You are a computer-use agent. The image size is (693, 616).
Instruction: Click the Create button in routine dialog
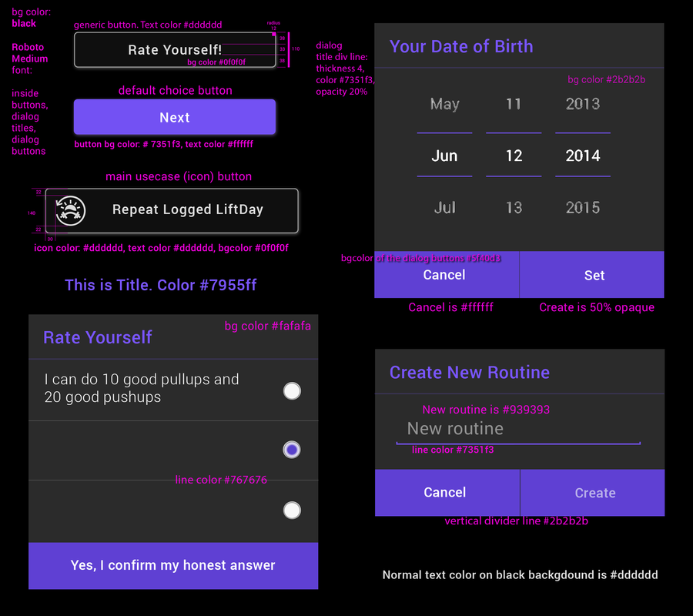click(x=594, y=493)
